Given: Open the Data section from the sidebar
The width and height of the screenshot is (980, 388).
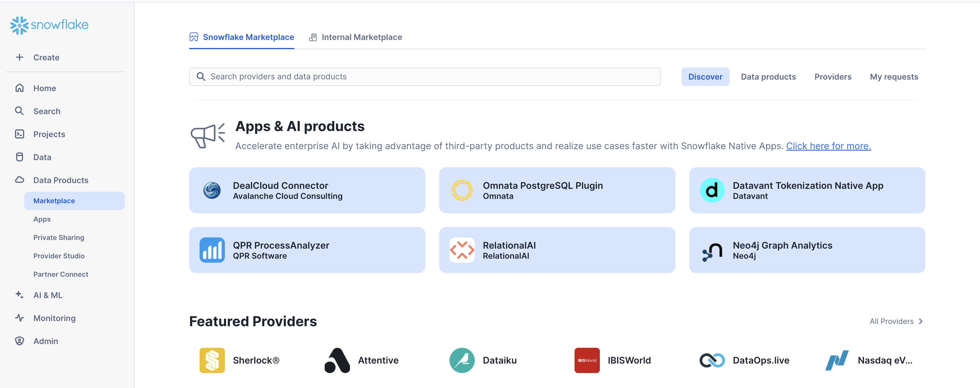Looking at the screenshot, I should point(42,157).
